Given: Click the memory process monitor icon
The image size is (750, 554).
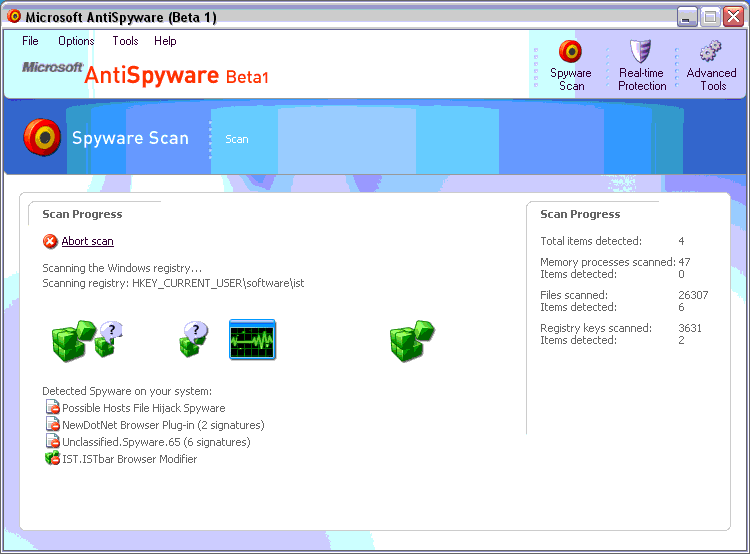Looking at the screenshot, I should point(253,339).
